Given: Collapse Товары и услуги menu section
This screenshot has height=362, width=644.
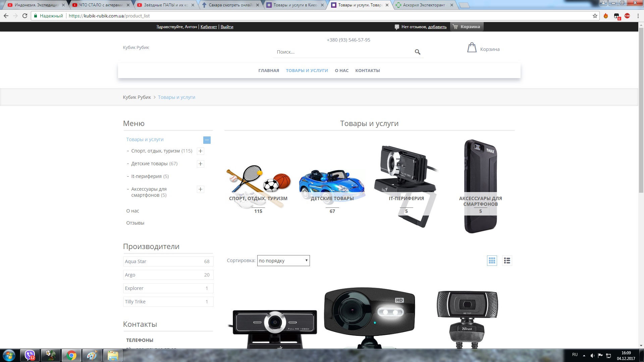Looking at the screenshot, I should tap(207, 140).
